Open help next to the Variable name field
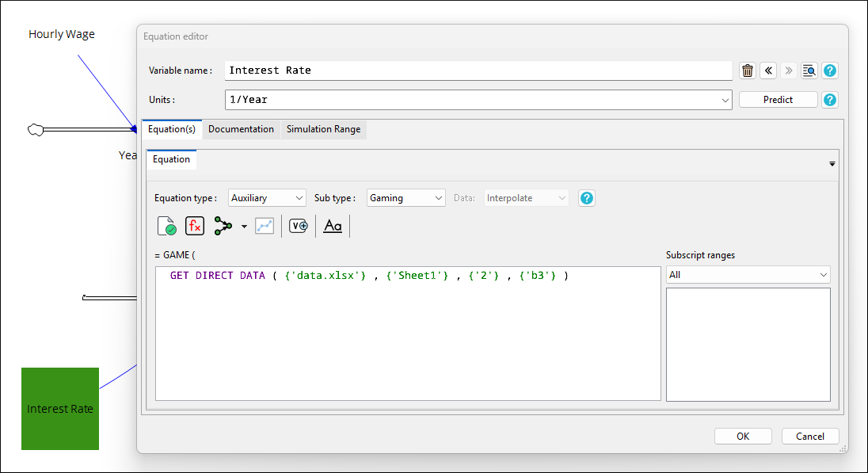 (829, 70)
